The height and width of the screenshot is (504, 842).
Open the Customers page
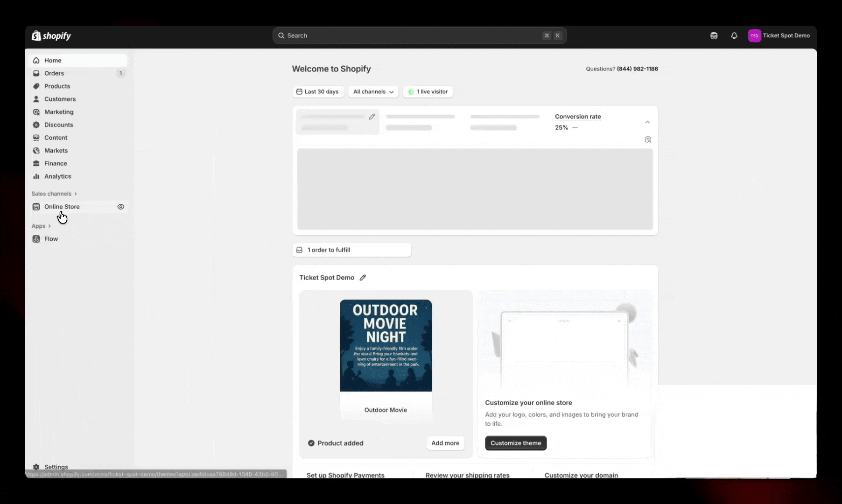coord(60,99)
